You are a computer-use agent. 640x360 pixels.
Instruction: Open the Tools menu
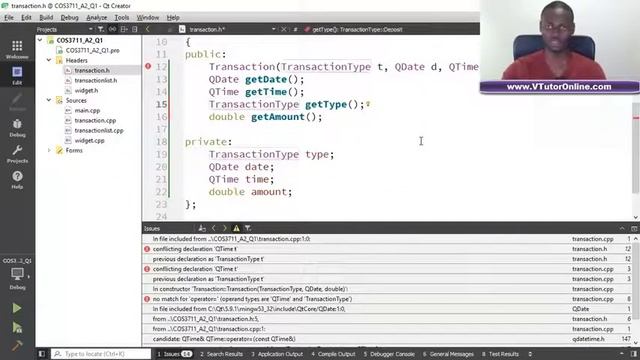tap(122, 18)
